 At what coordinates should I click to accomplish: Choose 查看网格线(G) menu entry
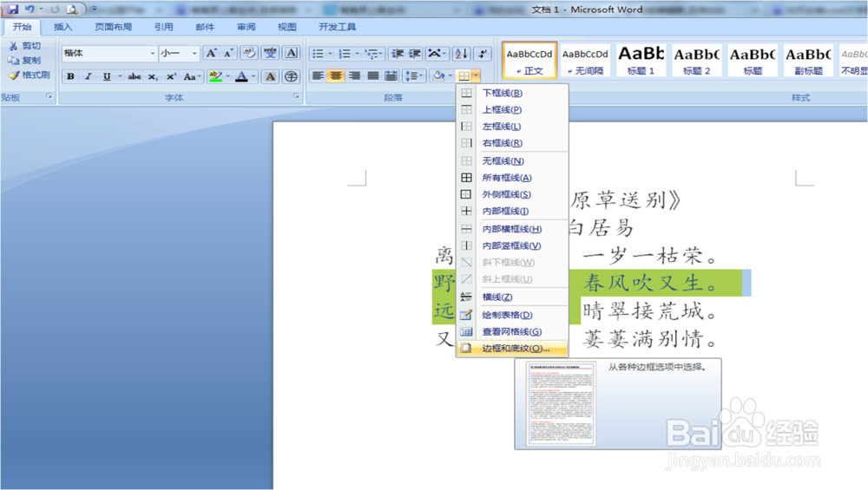tap(512, 331)
